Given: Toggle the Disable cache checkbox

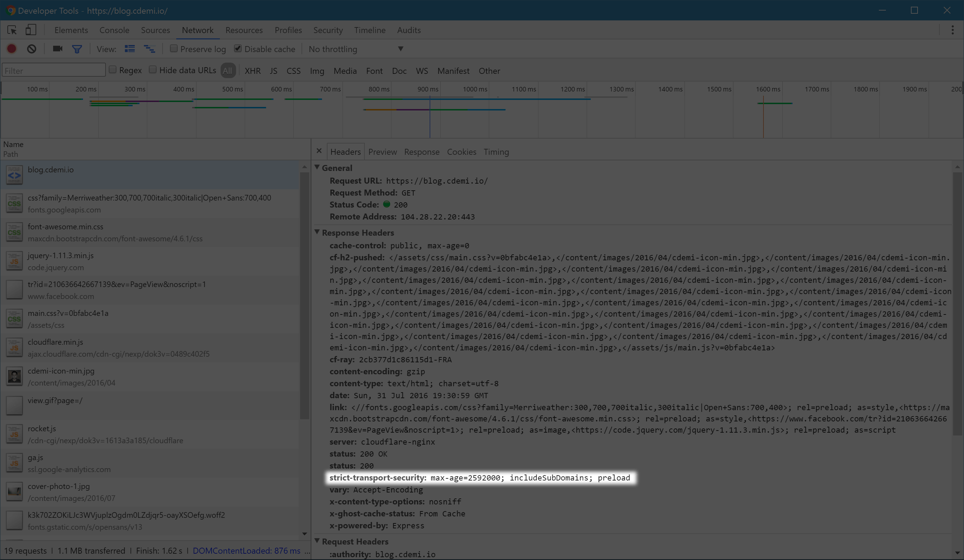Looking at the screenshot, I should point(238,49).
